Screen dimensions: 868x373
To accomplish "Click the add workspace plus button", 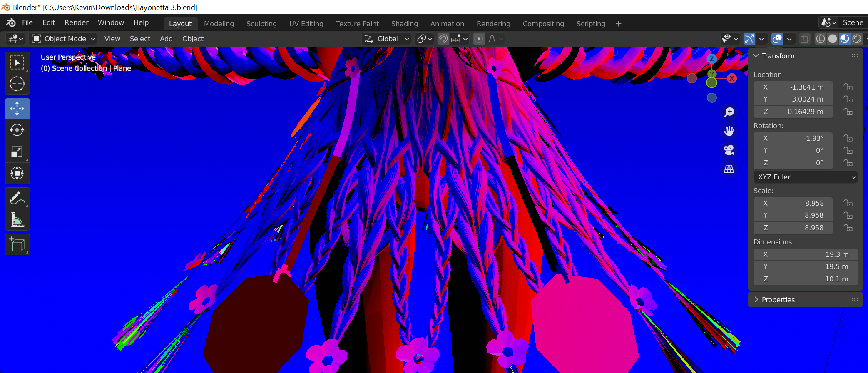I will coord(618,24).
